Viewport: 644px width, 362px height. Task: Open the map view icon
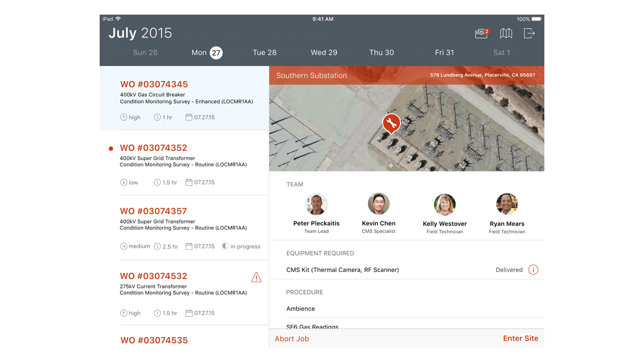coord(506,33)
